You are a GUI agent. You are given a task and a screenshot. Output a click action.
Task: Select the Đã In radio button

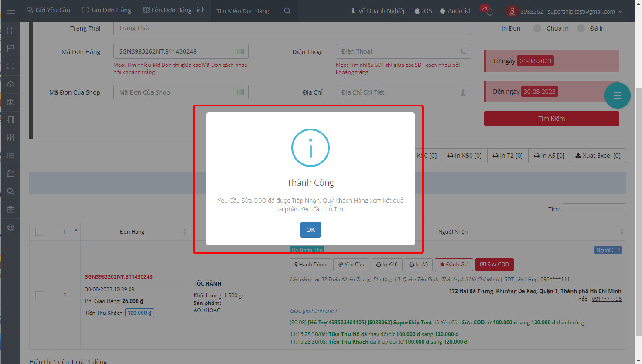[581, 28]
